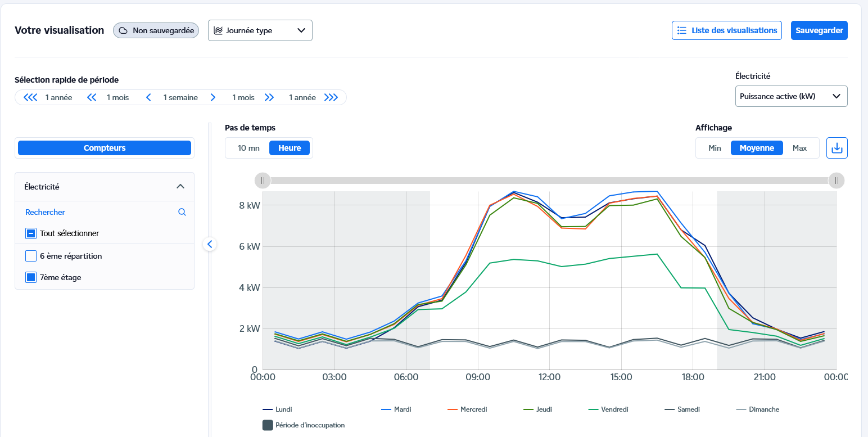The image size is (868, 437).
Task: Advance one month with double-right arrows
Action: click(269, 97)
